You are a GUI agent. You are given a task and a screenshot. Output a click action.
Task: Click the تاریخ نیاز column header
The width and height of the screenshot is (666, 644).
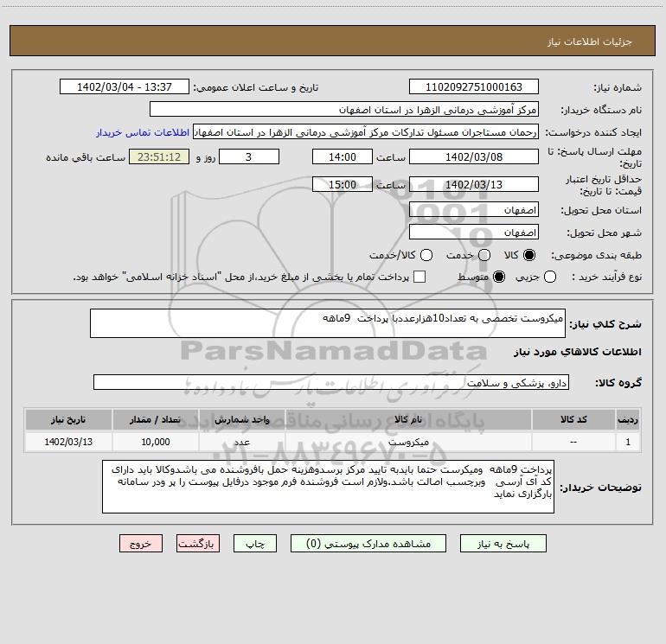pyautogui.click(x=68, y=419)
